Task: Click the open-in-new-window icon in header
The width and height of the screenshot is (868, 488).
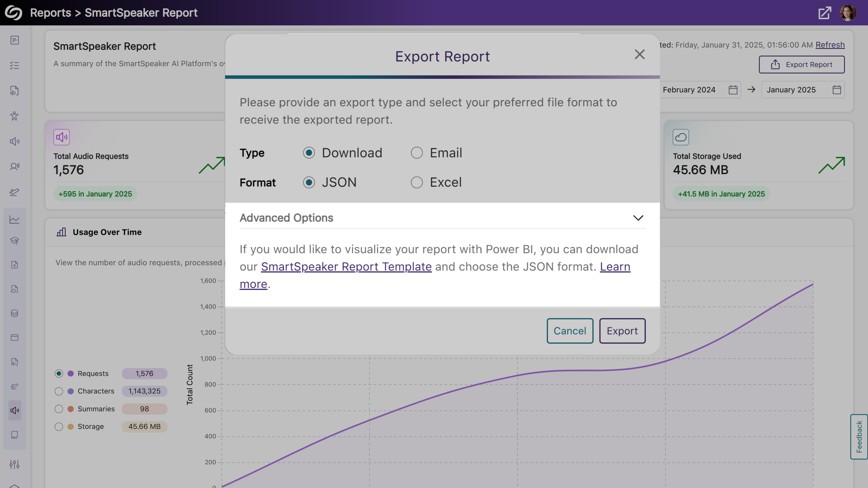Action: 825,13
